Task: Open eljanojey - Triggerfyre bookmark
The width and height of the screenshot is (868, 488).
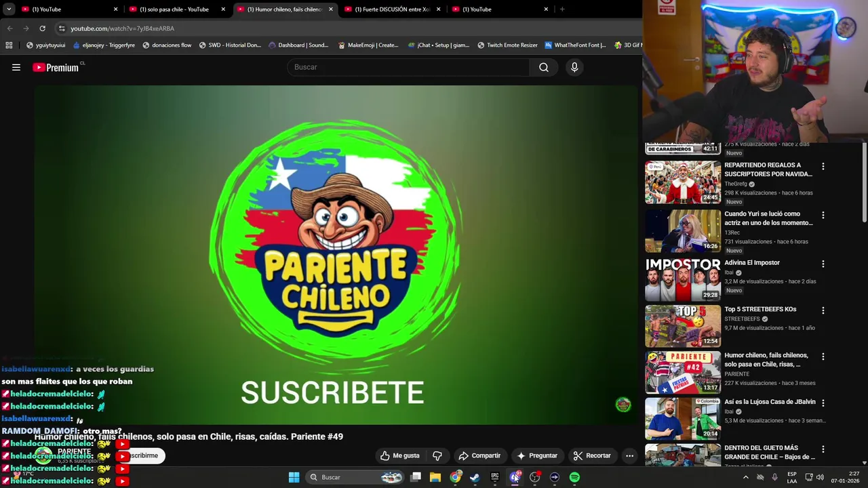Action: [104, 45]
